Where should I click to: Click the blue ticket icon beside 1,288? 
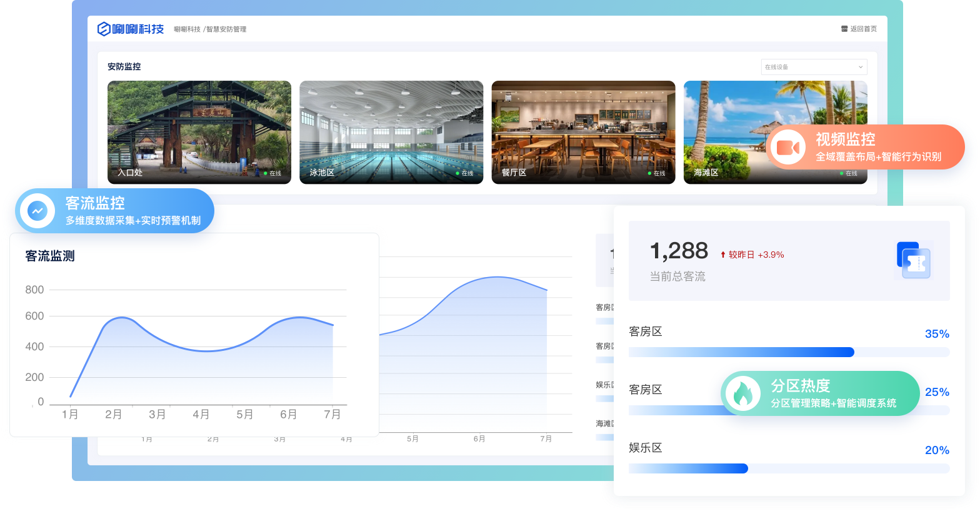pos(914,260)
